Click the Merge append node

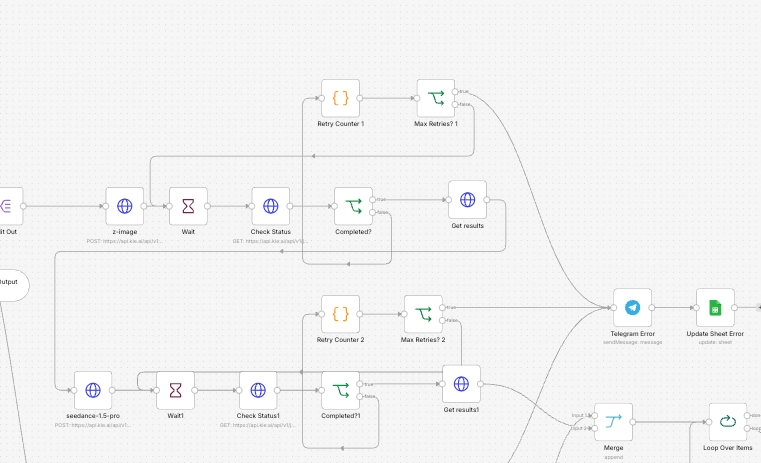(613, 422)
